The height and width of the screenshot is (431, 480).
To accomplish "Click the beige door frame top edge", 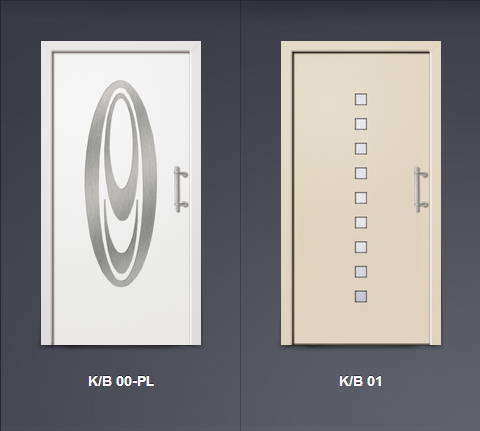I will point(361,46).
